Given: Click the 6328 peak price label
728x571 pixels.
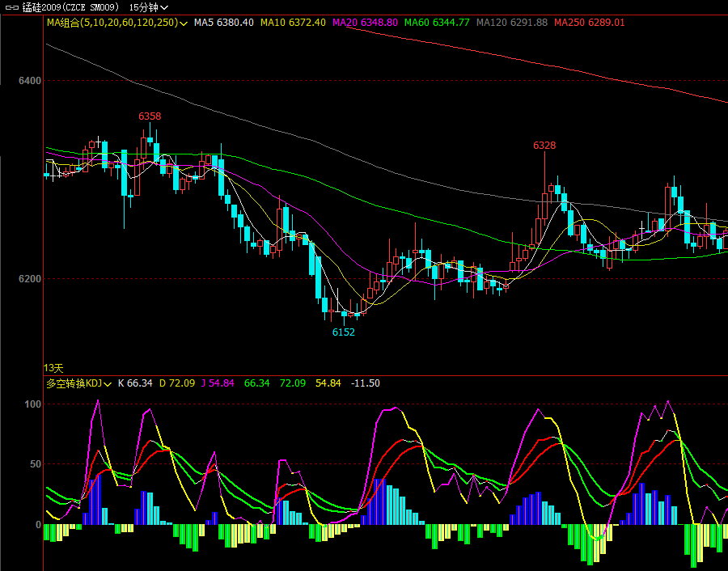Looking at the screenshot, I should (544, 146).
